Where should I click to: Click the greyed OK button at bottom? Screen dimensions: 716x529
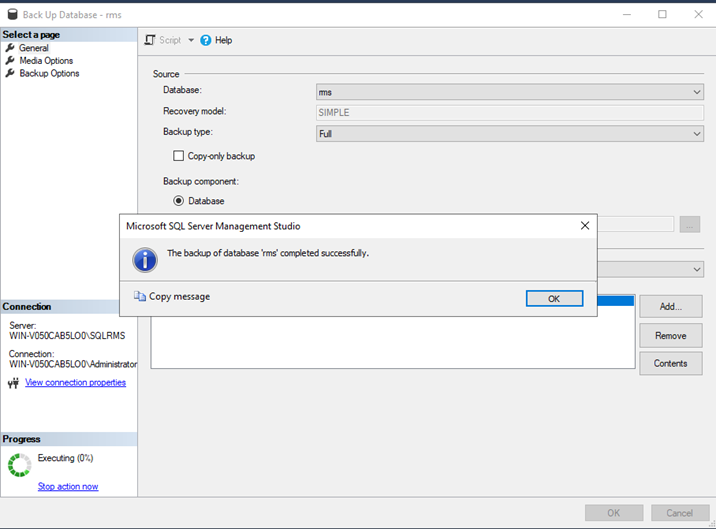coord(614,513)
